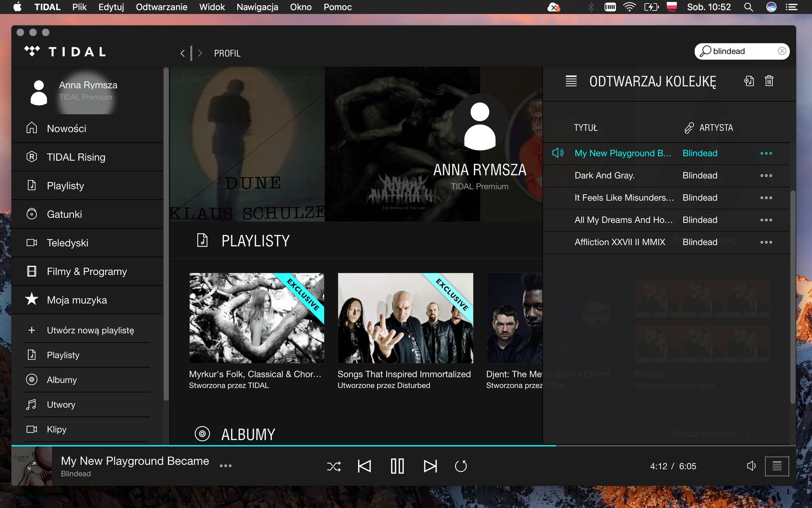
Task: Clear the blindead search field
Action: click(782, 51)
